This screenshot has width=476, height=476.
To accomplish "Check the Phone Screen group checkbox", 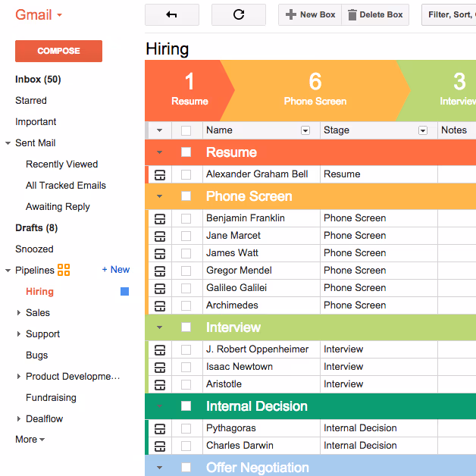I will coord(186,196).
